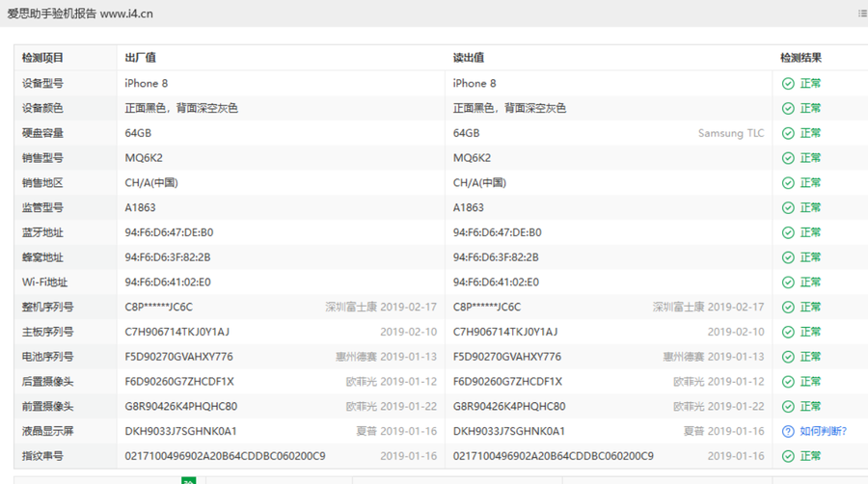Click the Samsung TLC note
Viewport: 868px width, 484px height.
(x=731, y=133)
